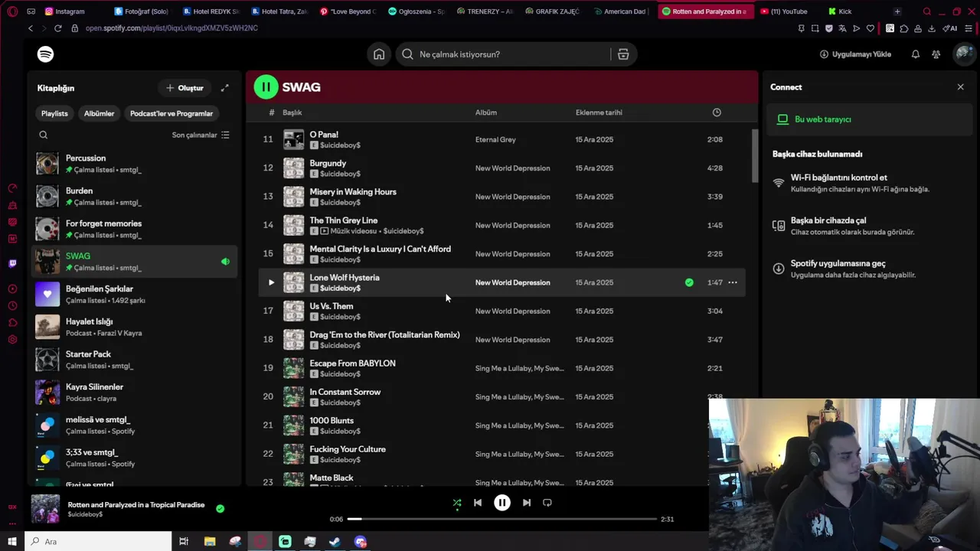Play Lone Wolf Hysteria row play icon
The width and height of the screenshot is (980, 551).
(271, 282)
